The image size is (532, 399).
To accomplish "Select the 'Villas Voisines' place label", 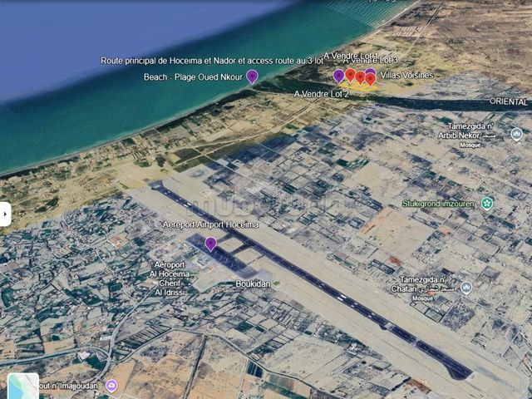I will click(x=406, y=76).
